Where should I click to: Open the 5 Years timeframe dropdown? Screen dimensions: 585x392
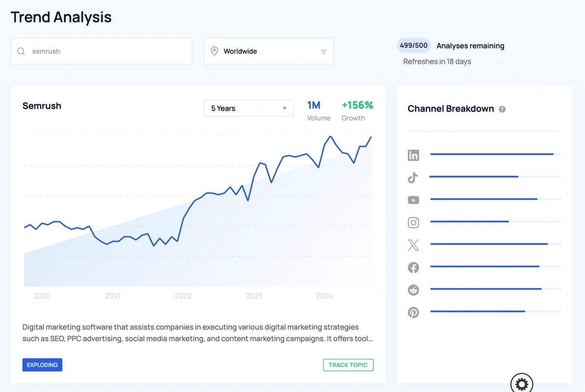[249, 108]
